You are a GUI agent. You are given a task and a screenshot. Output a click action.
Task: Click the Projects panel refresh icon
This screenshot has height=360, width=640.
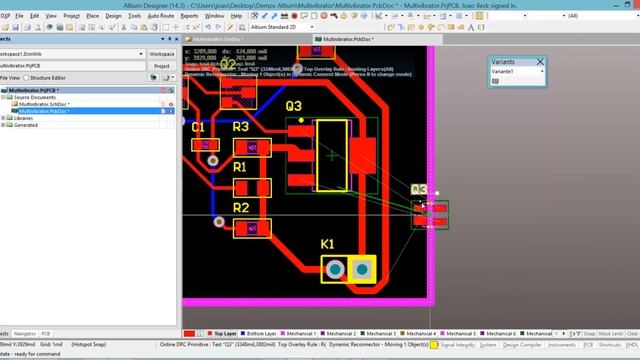tap(153, 78)
